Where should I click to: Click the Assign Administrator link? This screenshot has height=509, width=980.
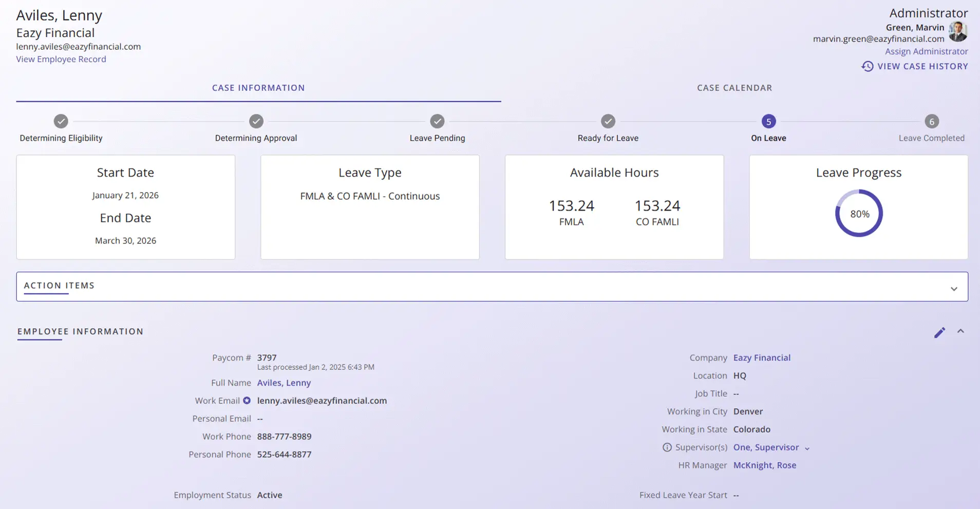tap(926, 51)
